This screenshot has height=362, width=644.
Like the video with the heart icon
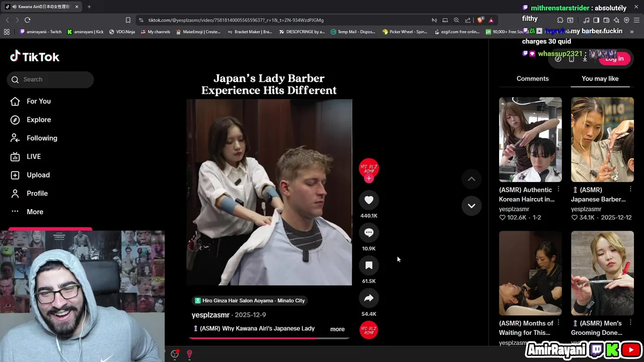tap(369, 200)
